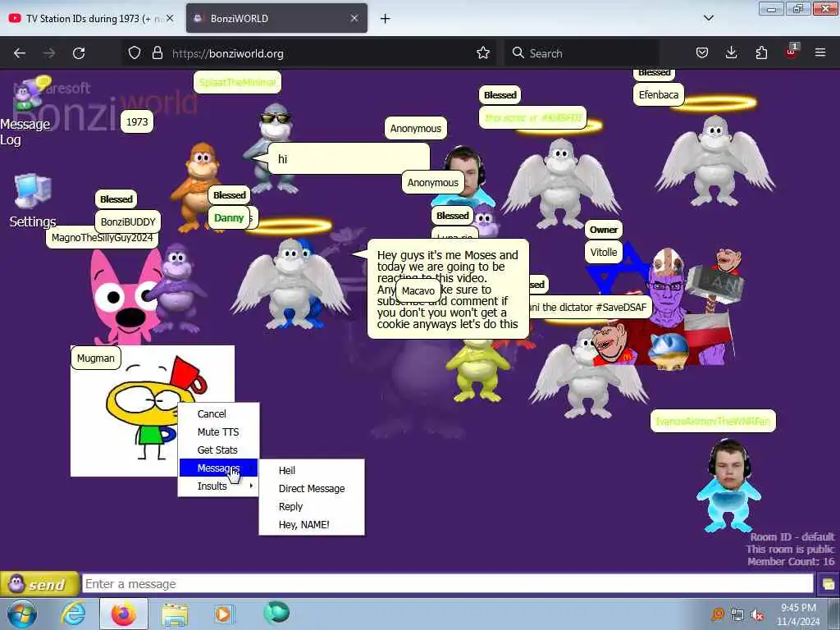Image resolution: width=840 pixels, height=630 pixels.
Task: Click the 1973 name tag
Action: pyautogui.click(x=137, y=121)
